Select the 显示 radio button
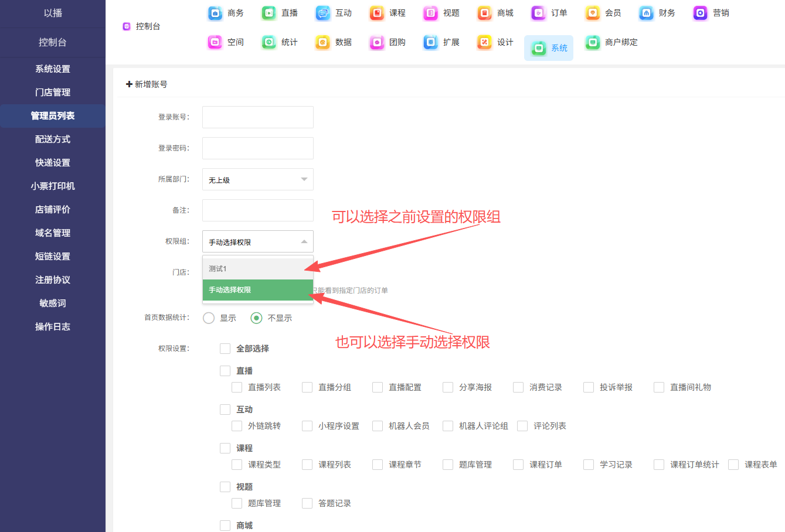Image resolution: width=785 pixels, height=532 pixels. pos(209,318)
